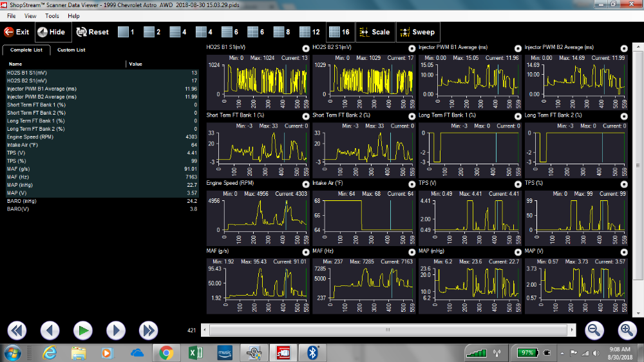Reset the graph view
The width and height of the screenshot is (644, 362).
click(92, 32)
